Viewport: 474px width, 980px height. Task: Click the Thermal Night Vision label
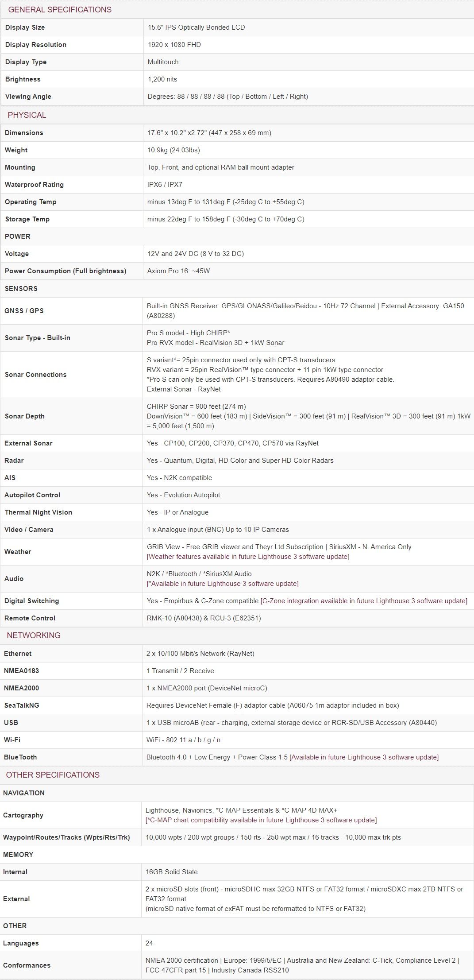tap(39, 512)
